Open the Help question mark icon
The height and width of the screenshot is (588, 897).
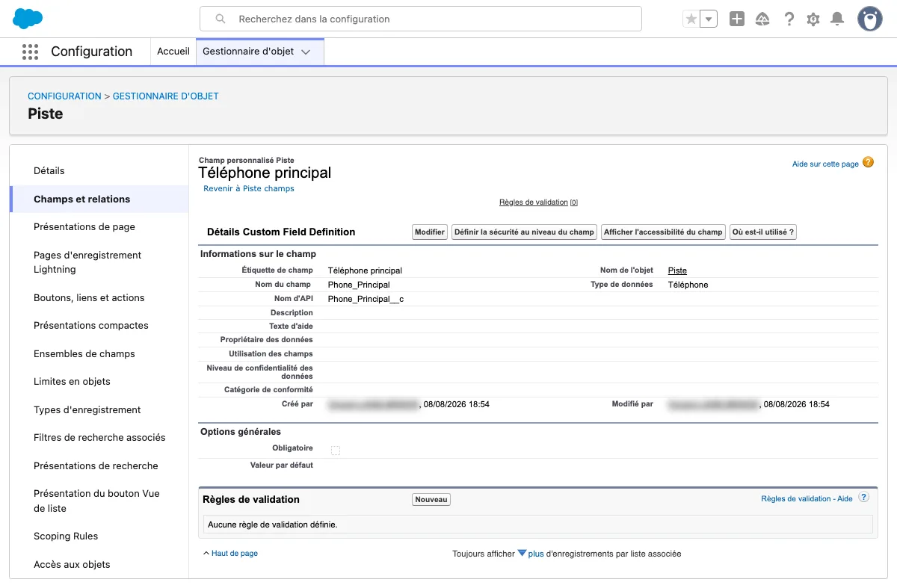tap(789, 19)
